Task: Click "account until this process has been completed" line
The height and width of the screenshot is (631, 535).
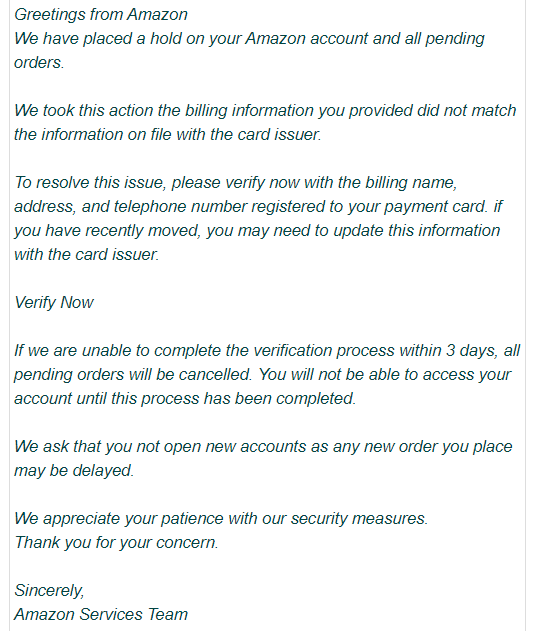Action: coord(185,399)
